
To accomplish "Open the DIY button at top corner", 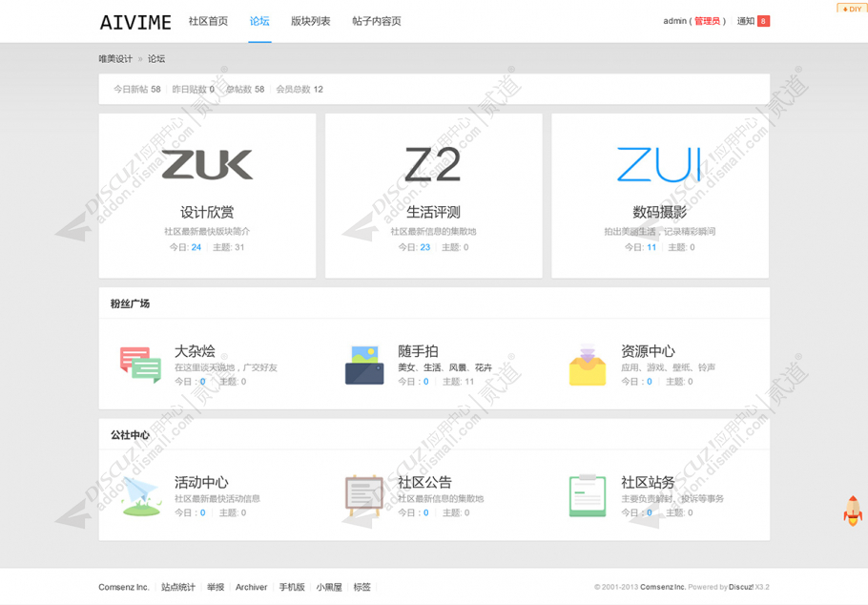I will (x=852, y=9).
